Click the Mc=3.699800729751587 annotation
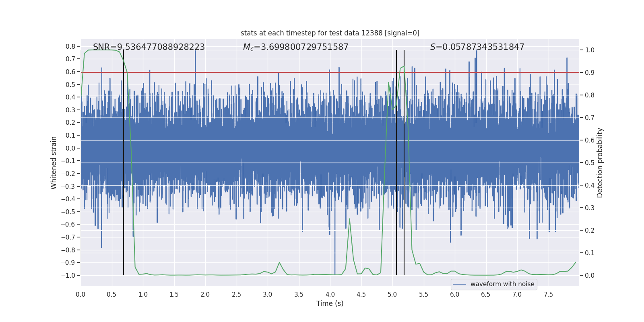644x322 pixels. pyautogui.click(x=296, y=47)
